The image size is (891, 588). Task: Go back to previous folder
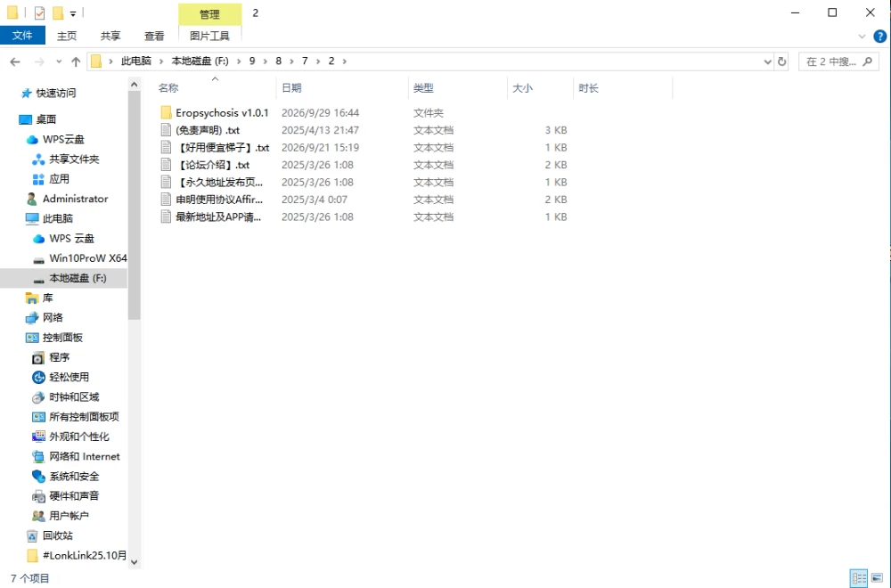pyautogui.click(x=15, y=61)
